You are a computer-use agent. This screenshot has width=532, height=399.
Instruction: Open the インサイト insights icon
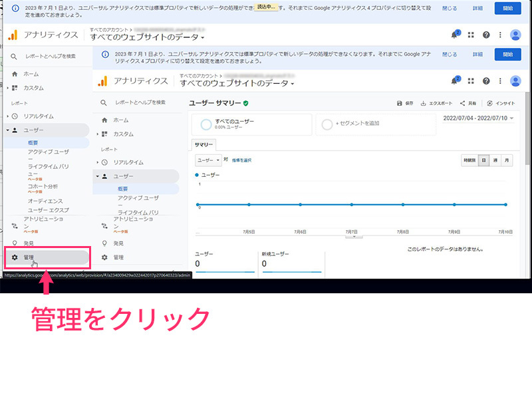click(x=490, y=104)
